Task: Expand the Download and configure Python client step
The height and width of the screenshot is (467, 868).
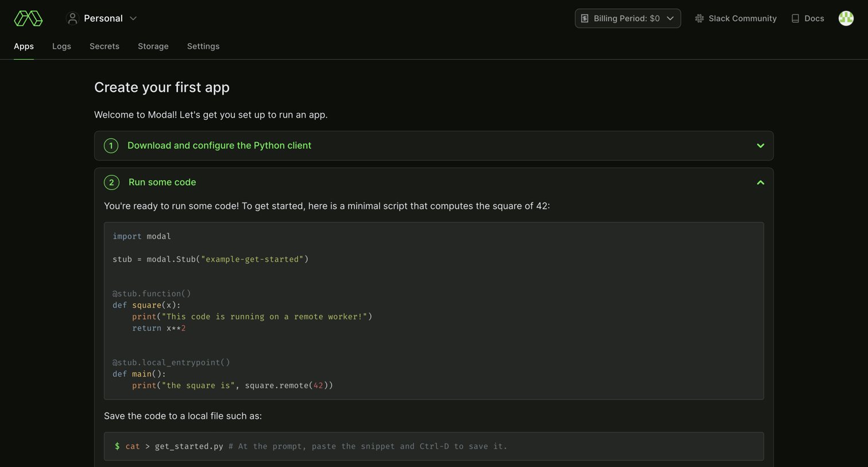Action: pyautogui.click(x=760, y=146)
